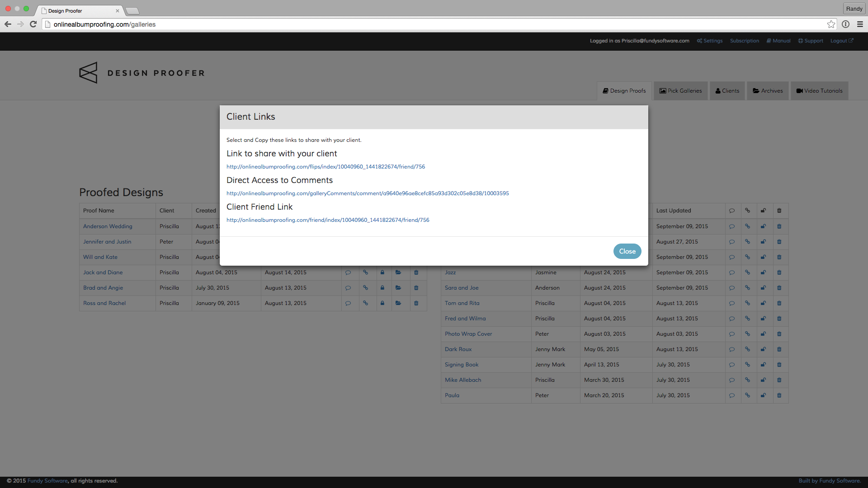Click link icon in Signing Book row
868x488 pixels.
pos(747,365)
